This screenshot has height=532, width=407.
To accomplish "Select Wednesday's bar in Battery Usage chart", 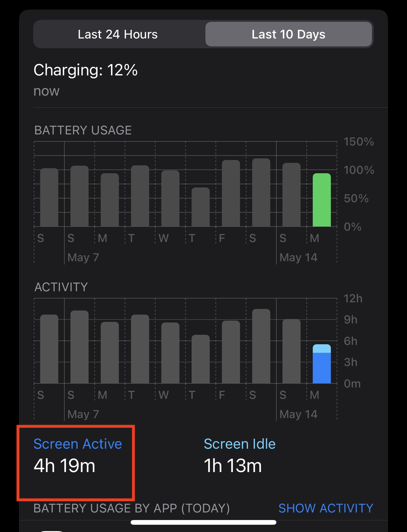I will [x=170, y=198].
